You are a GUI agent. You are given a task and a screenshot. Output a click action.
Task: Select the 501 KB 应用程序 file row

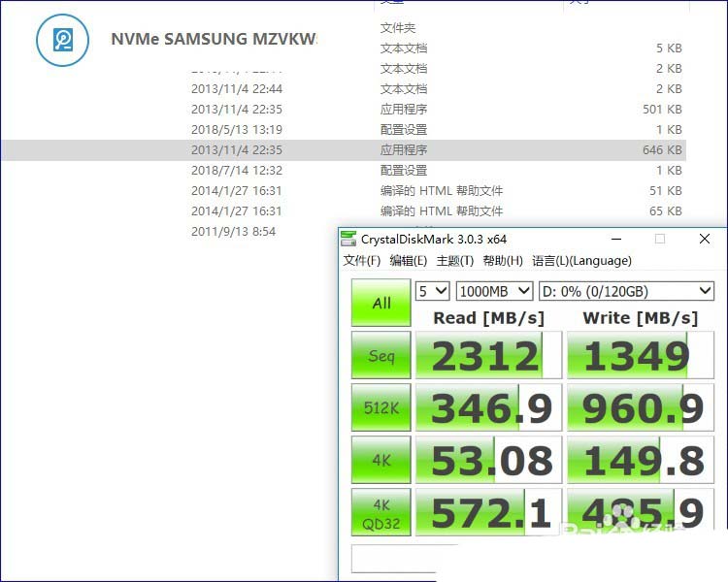point(344,109)
